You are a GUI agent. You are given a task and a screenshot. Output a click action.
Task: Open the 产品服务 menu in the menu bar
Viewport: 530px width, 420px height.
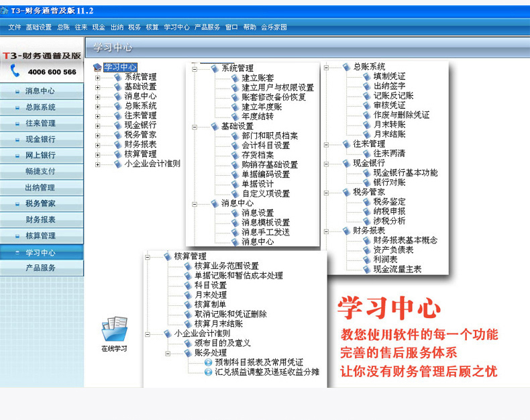[207, 27]
